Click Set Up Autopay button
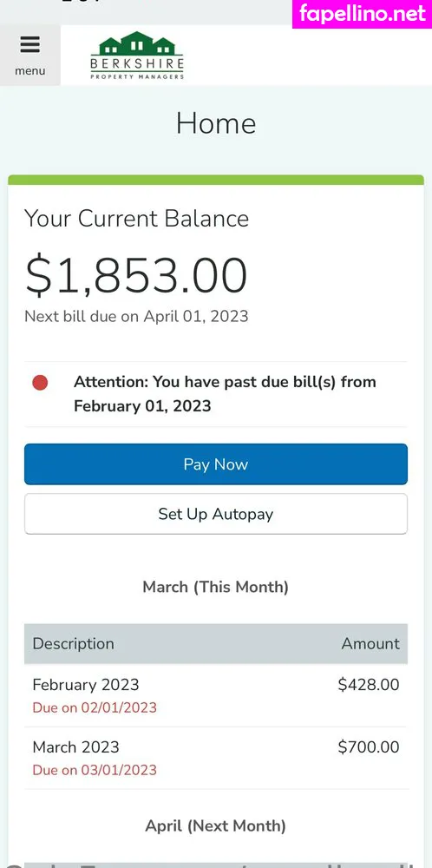 coord(216,514)
